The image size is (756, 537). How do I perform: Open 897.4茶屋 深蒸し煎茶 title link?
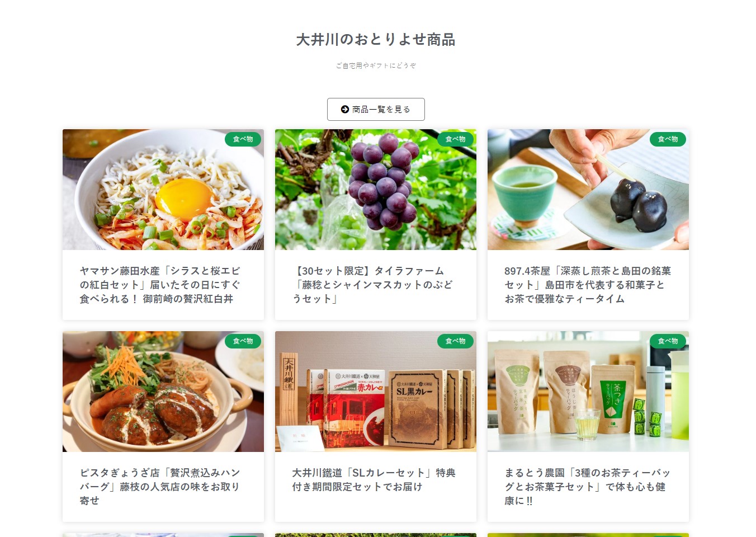pos(588,285)
